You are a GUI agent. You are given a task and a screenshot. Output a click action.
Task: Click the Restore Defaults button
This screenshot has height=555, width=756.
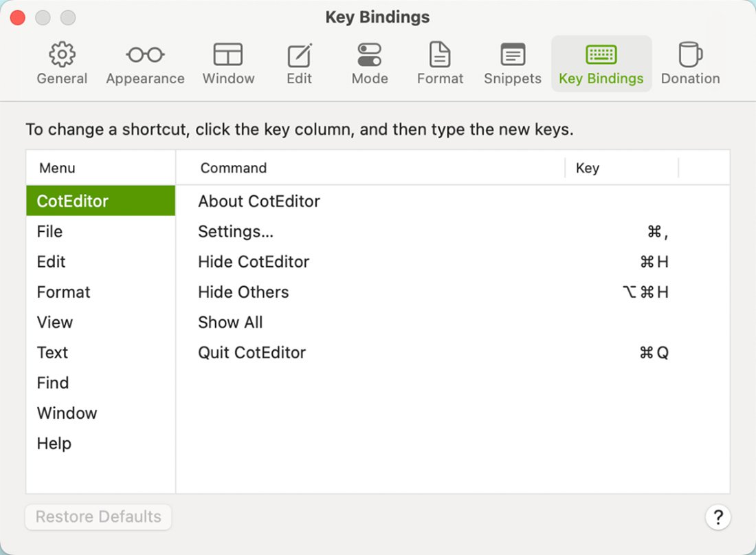click(x=98, y=516)
